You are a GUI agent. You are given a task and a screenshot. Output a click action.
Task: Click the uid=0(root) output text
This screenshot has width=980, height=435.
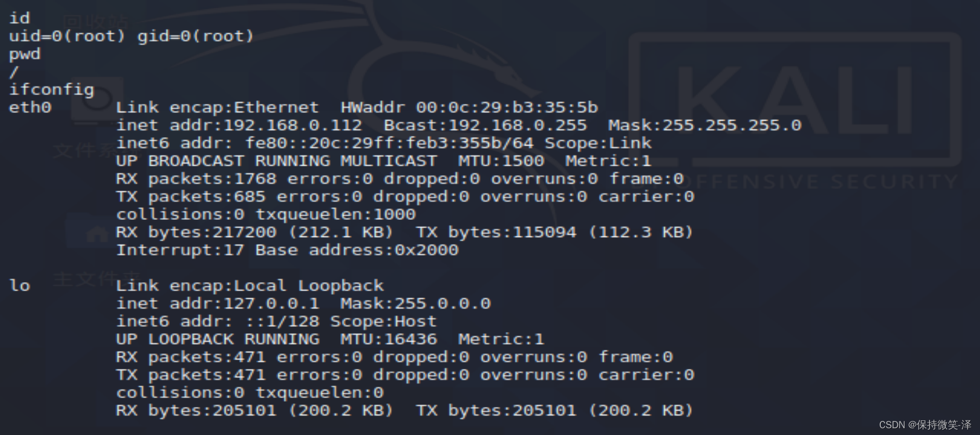click(x=67, y=36)
